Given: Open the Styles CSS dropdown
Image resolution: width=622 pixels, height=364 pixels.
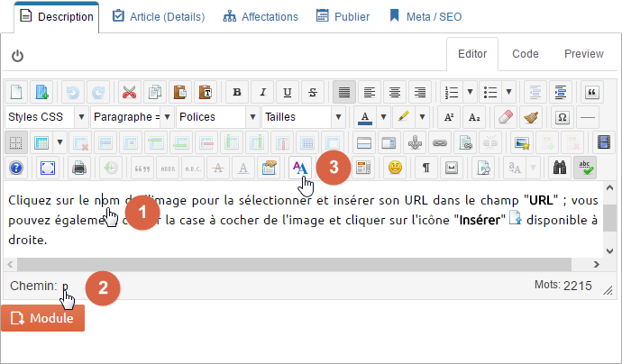Looking at the screenshot, I should click(x=47, y=117).
